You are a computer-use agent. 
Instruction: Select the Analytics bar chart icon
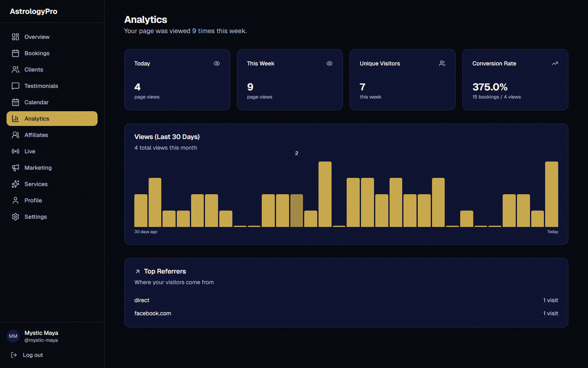(x=16, y=118)
